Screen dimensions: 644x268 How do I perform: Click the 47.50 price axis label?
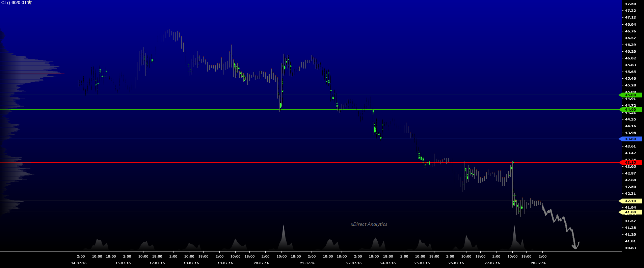coord(630,4)
